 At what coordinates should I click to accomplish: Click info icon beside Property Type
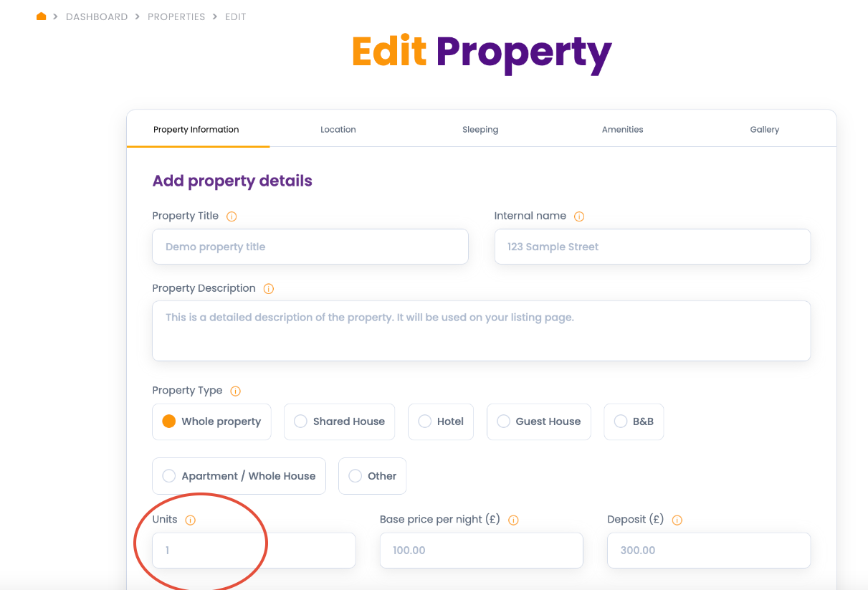pos(235,391)
